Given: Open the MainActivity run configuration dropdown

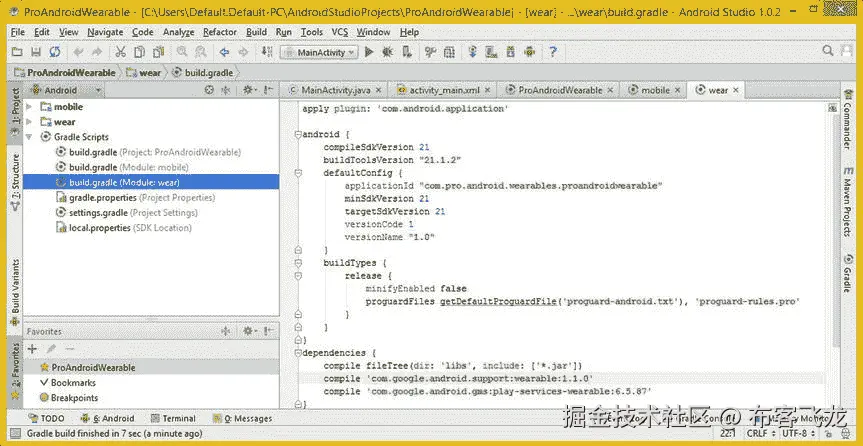Looking at the screenshot, I should click(x=319, y=52).
